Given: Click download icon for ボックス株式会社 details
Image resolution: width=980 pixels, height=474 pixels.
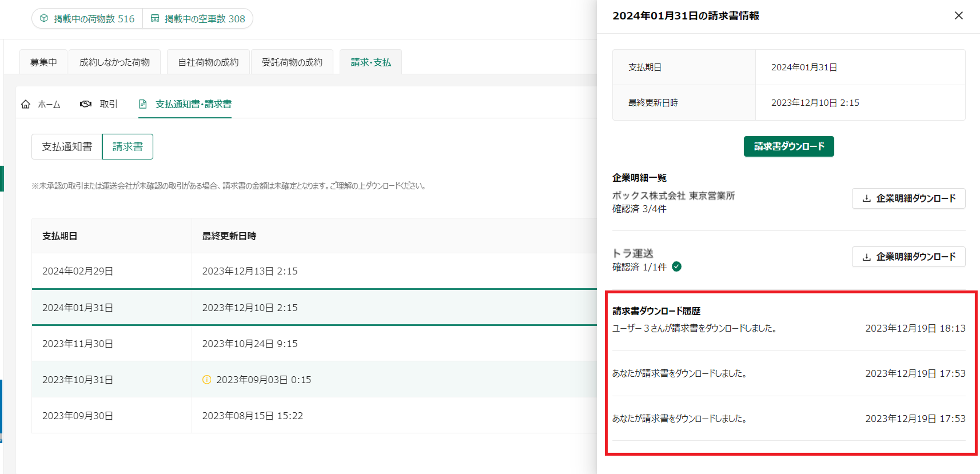Looking at the screenshot, I should (866, 198).
